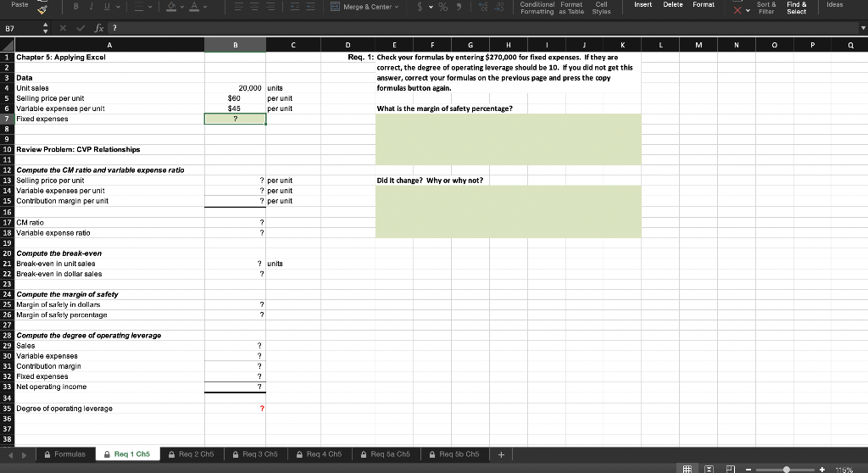Increase indent
868x473 pixels.
(x=310, y=7)
